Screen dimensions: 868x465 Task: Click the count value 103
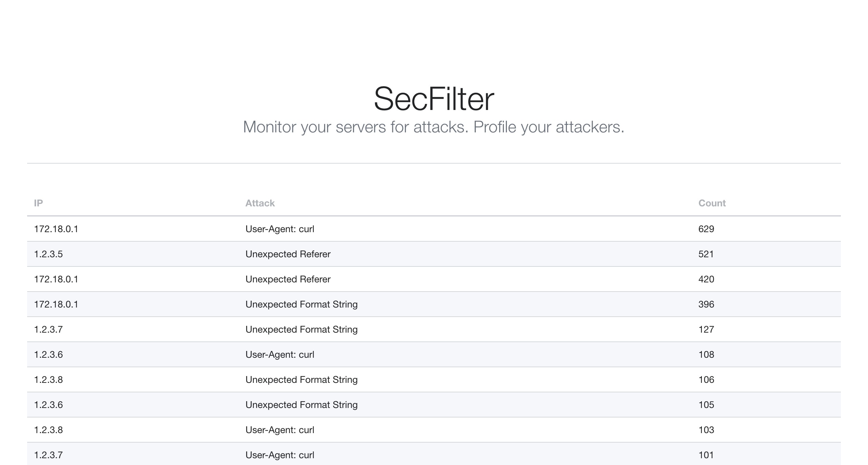(x=706, y=430)
